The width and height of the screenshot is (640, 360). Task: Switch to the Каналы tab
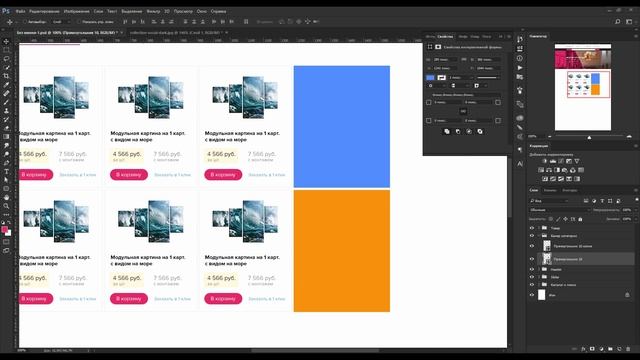click(x=550, y=190)
